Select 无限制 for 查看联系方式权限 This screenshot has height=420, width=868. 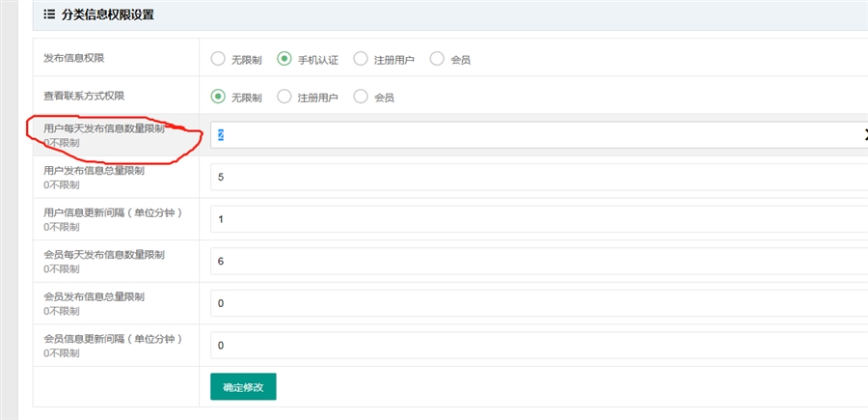[218, 97]
